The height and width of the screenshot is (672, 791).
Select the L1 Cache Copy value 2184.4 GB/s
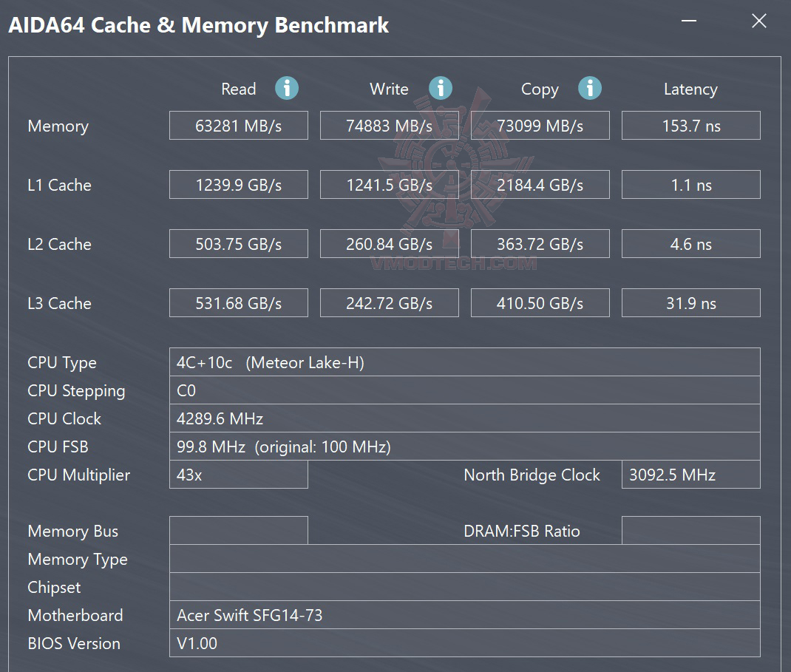[540, 185]
